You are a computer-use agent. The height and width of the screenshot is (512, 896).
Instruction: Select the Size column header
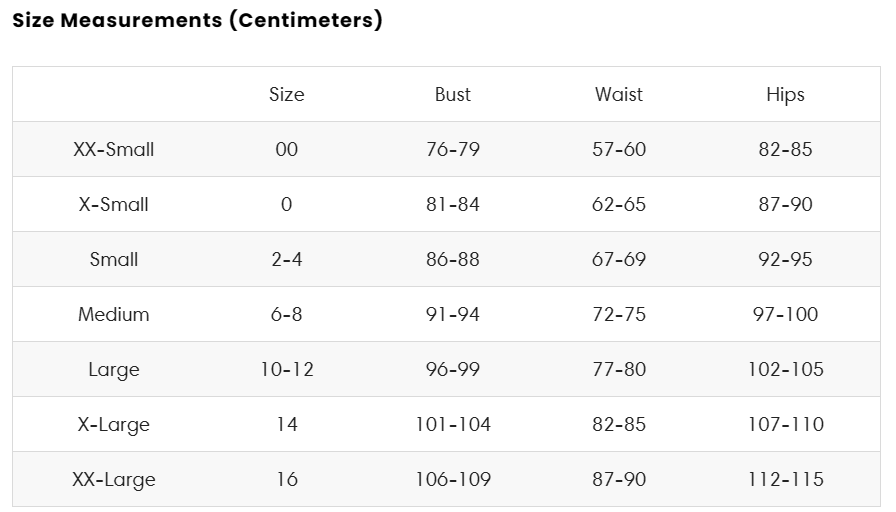click(x=286, y=94)
